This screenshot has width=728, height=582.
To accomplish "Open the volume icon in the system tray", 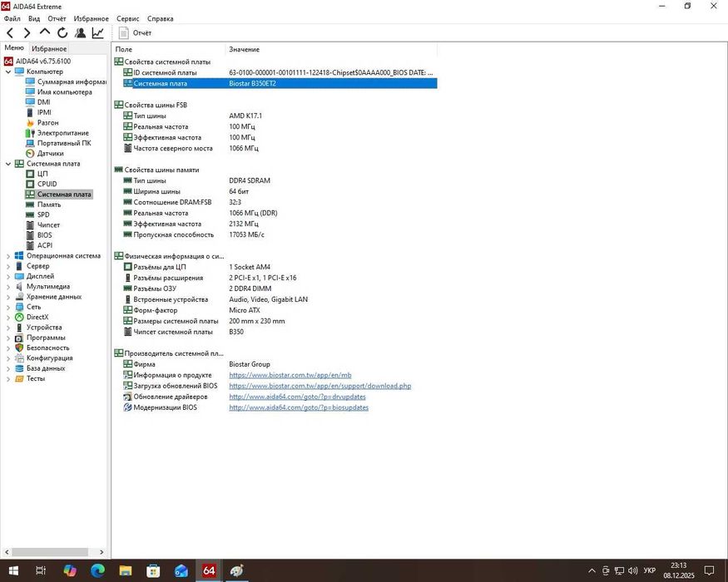I will (632, 570).
